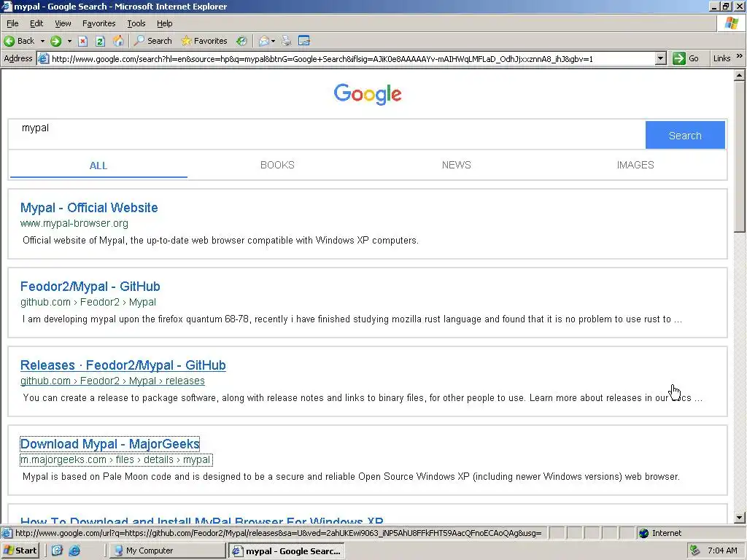Open the Forward history dropdown arrow
Screen dimensions: 747x560
[x=69, y=41]
